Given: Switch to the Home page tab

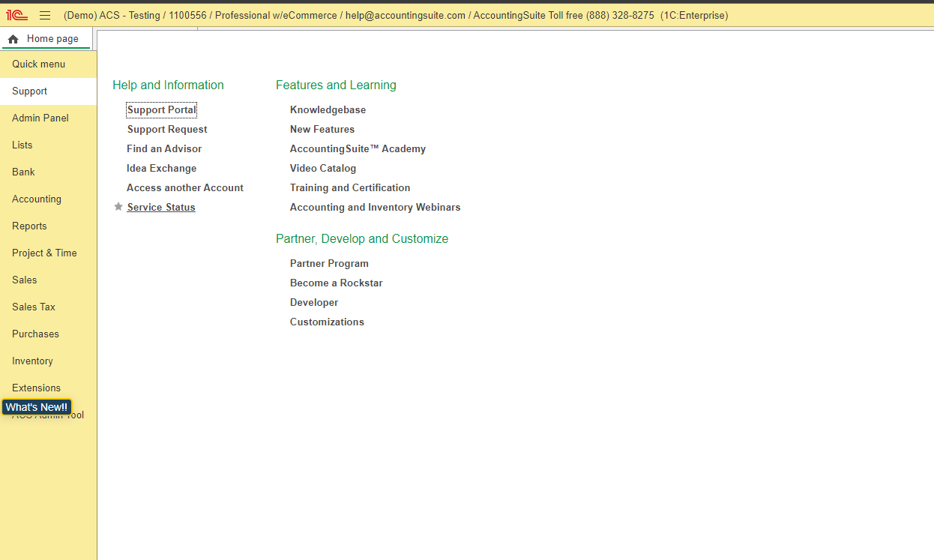Looking at the screenshot, I should tap(46, 39).
